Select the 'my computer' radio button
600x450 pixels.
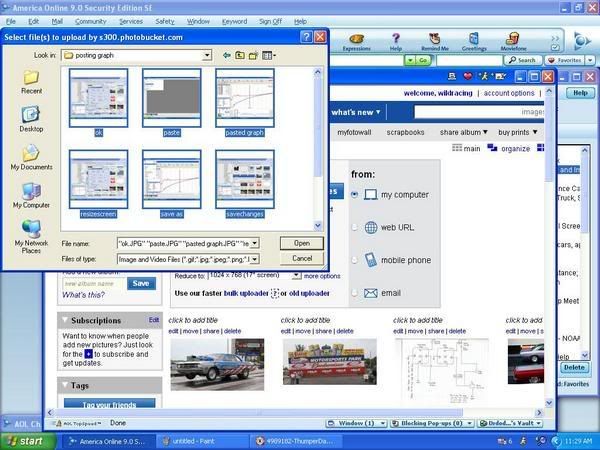pos(355,195)
